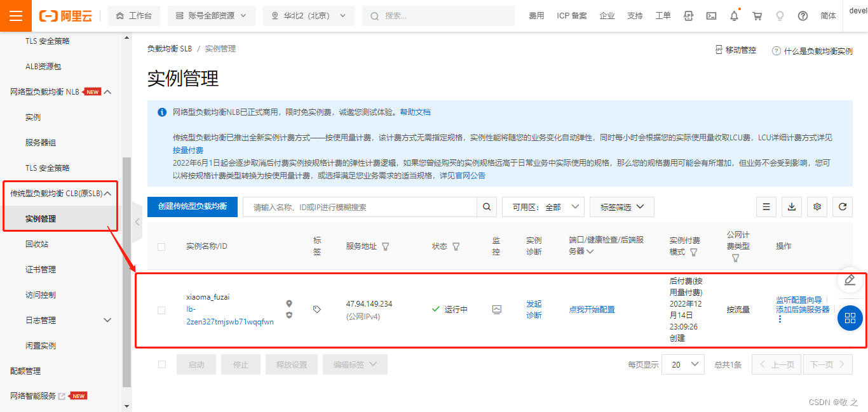Open the 按量付费 link

click(x=188, y=150)
